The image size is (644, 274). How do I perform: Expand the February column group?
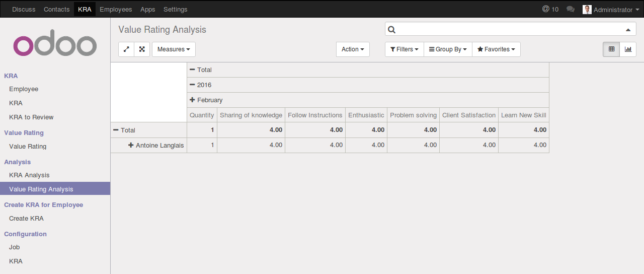pos(206,100)
